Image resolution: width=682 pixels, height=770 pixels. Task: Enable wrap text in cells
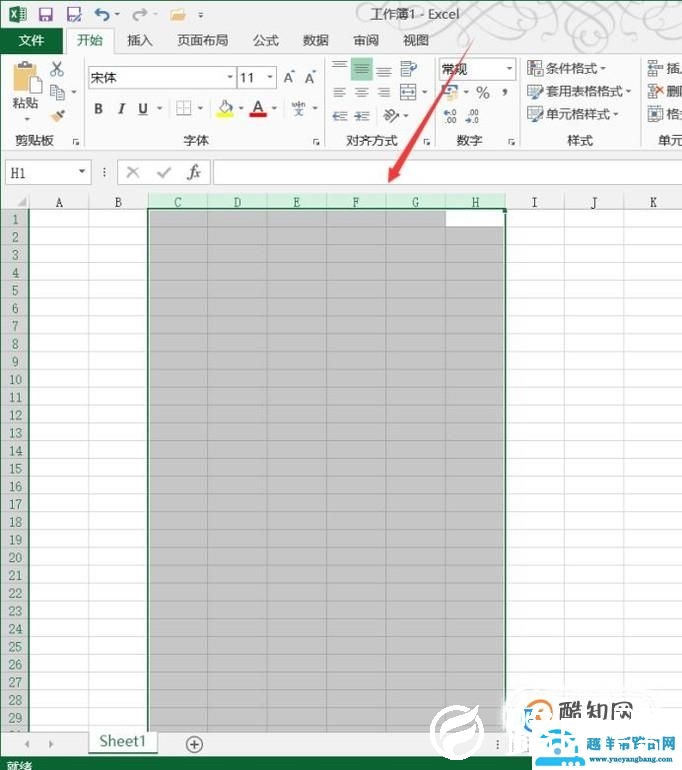409,69
